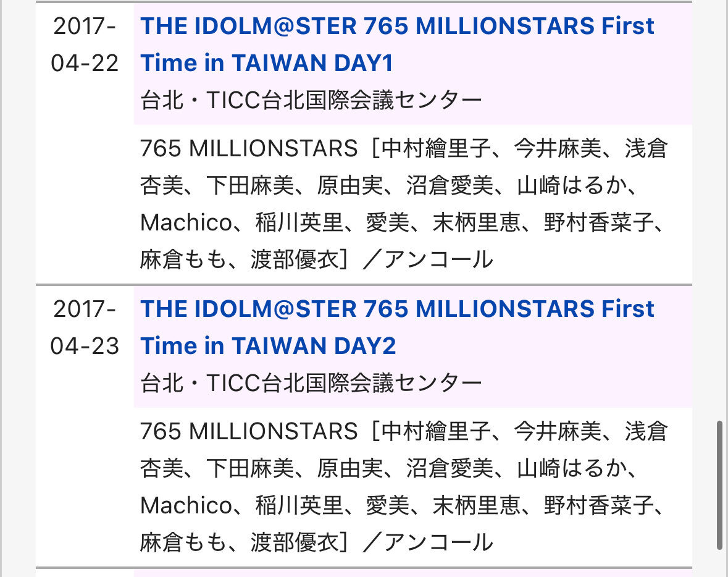Click アンコール at the end of DAY2 list
This screenshot has height=577, width=728.
pos(438,542)
